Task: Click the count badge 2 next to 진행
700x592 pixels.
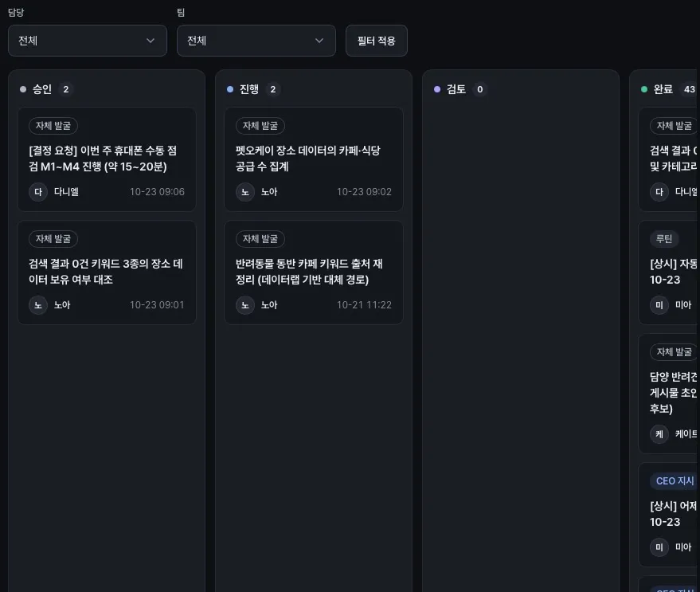Action: [273, 89]
